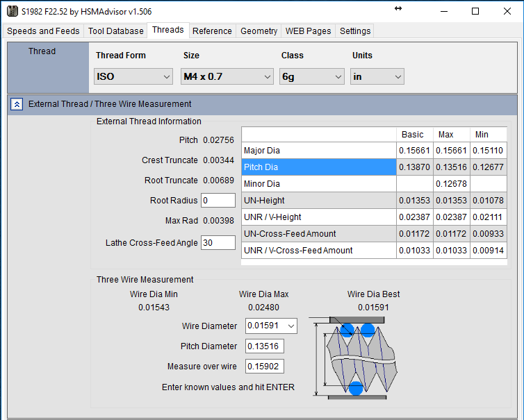
Task: Collapse the External Thread section chevron
Action: [x=17, y=104]
